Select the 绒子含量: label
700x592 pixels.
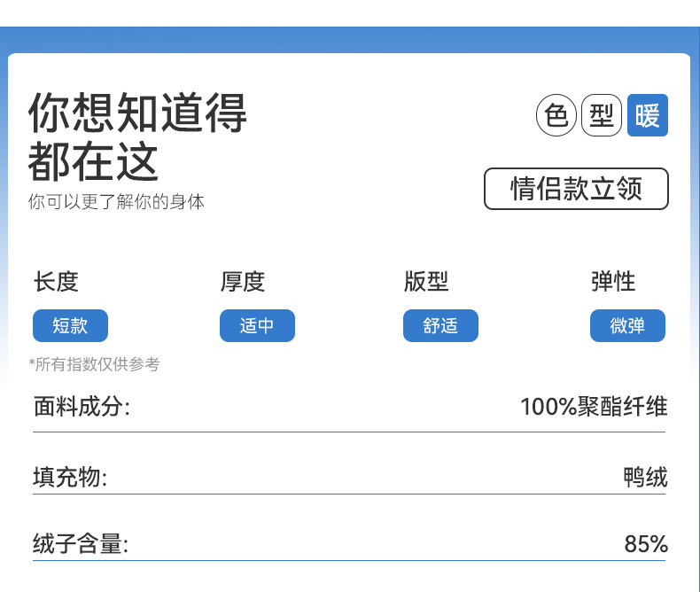[x=81, y=544]
